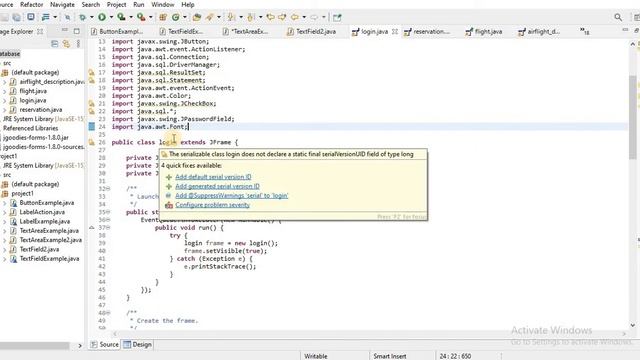Select jgoodies-forms-1.8.0.jar library entry
The width and height of the screenshot is (640, 360).
pyautogui.click(x=36, y=138)
